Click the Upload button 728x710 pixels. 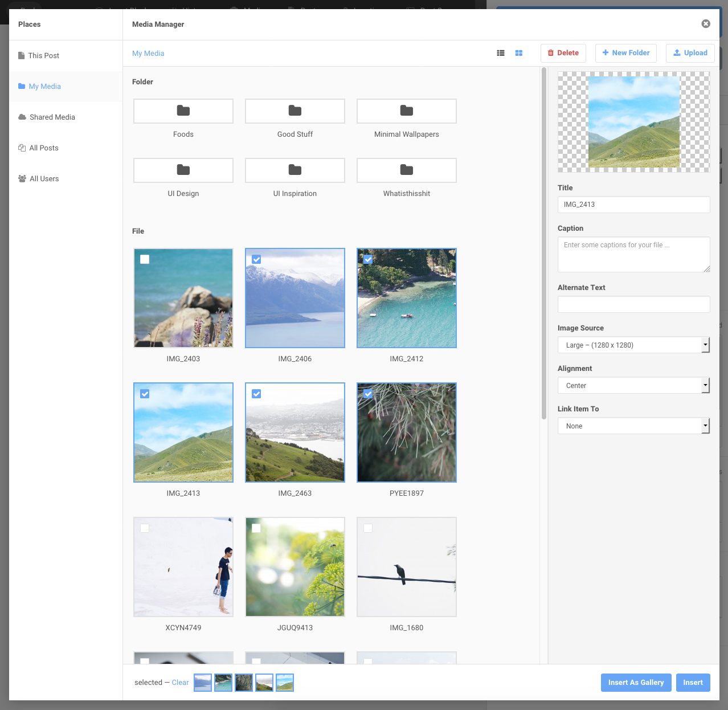coord(690,53)
